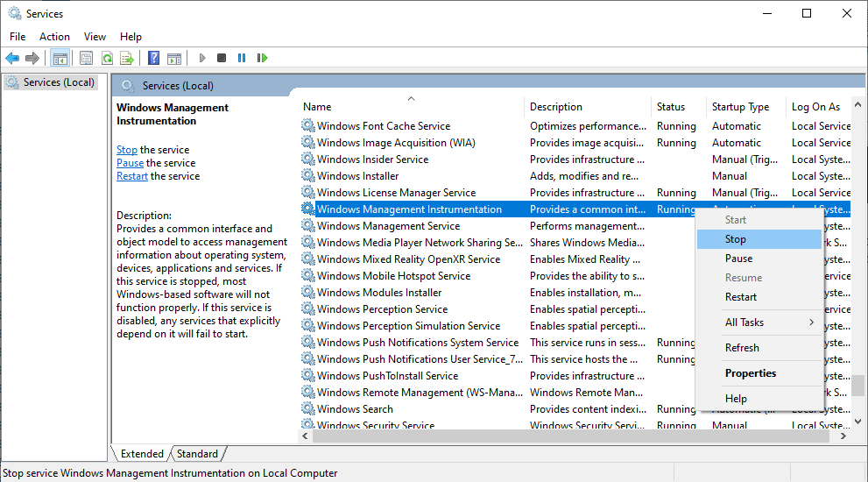Click the Services window title bar icon
The height and width of the screenshot is (482, 868).
coord(15,13)
